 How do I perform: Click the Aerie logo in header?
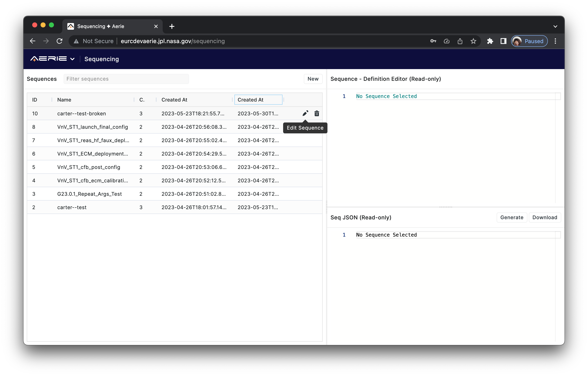coord(48,59)
